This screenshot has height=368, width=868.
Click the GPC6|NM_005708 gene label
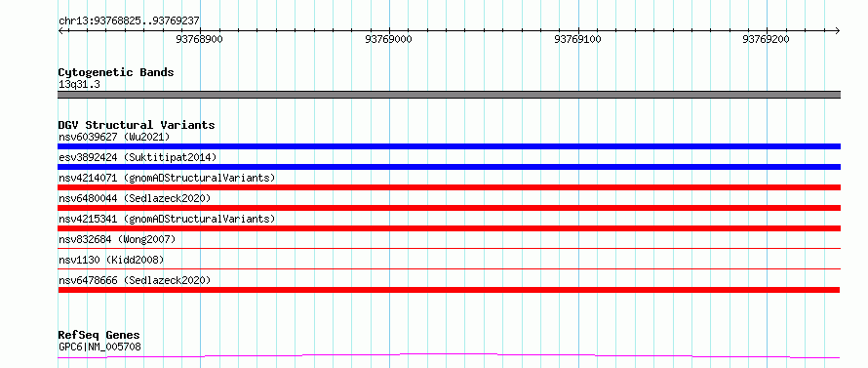coord(99,348)
